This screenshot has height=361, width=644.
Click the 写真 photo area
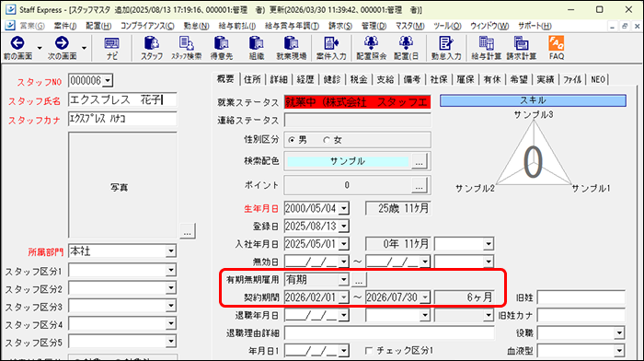[122, 185]
